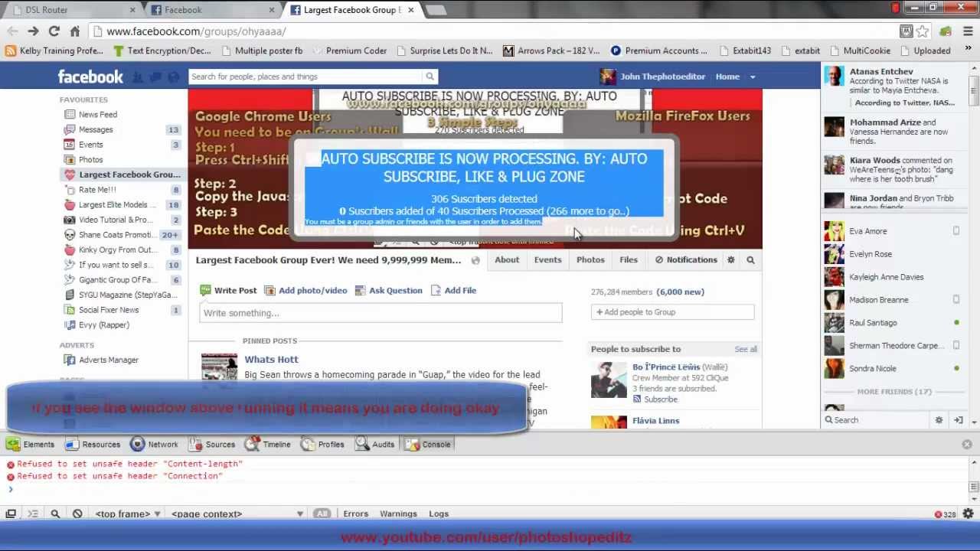Viewport: 980px width, 551px height.
Task: Open Rate Me!!! group in sidebar
Action: point(97,190)
